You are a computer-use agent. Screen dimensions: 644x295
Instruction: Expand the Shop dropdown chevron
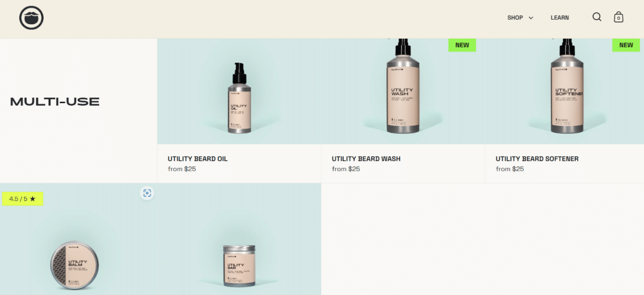click(x=531, y=18)
